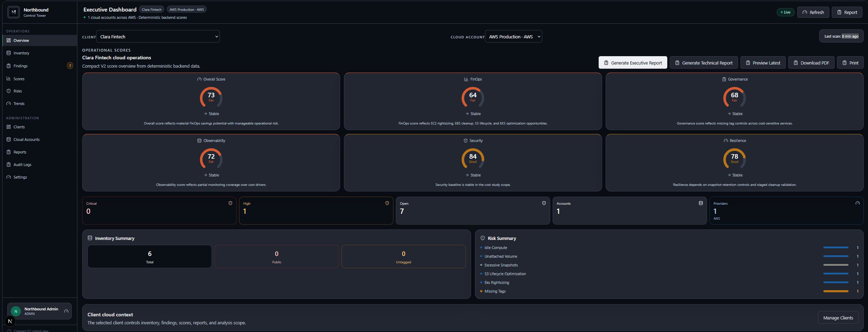Screen dimensions: 868x332
Task: Click the AWS Production header chip
Action: tap(186, 9)
